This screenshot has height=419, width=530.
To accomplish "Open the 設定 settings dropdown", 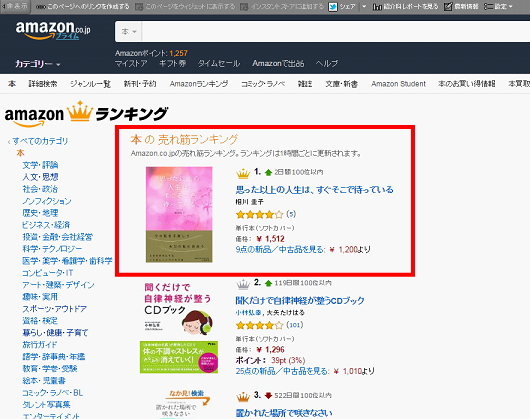I will 499,6.
